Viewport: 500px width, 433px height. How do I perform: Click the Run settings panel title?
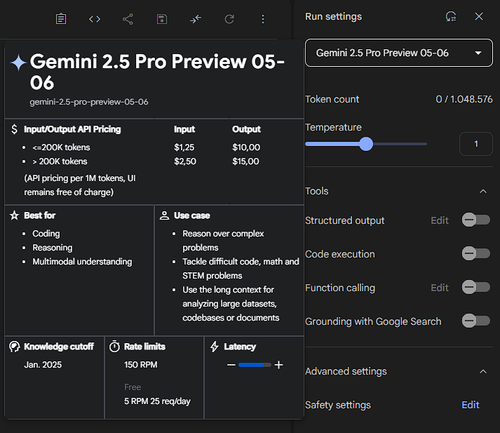tap(333, 17)
